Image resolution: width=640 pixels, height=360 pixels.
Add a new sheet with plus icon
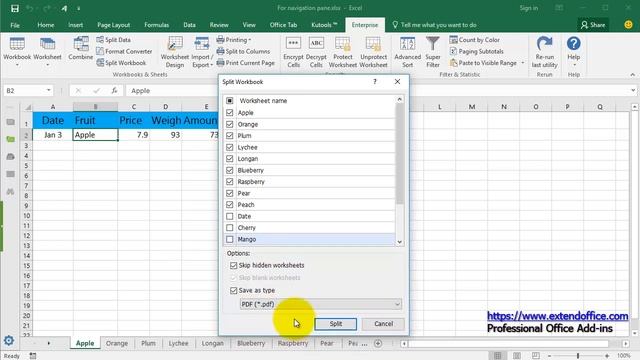click(x=378, y=343)
